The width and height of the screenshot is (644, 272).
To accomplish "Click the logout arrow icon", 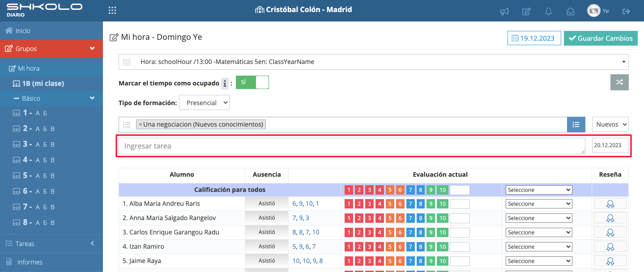I will tap(626, 11).
